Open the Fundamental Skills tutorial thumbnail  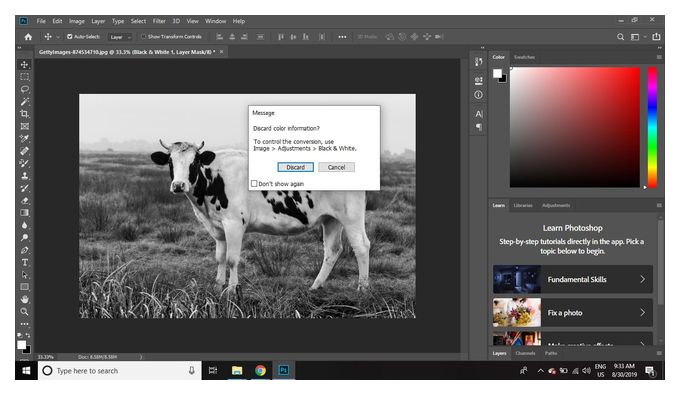pyautogui.click(x=517, y=279)
